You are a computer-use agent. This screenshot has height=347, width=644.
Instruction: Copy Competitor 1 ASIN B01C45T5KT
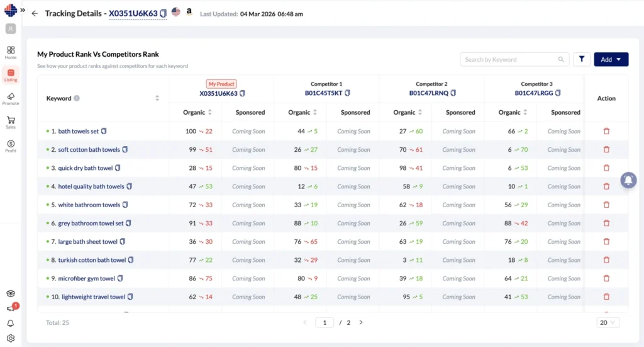point(348,93)
